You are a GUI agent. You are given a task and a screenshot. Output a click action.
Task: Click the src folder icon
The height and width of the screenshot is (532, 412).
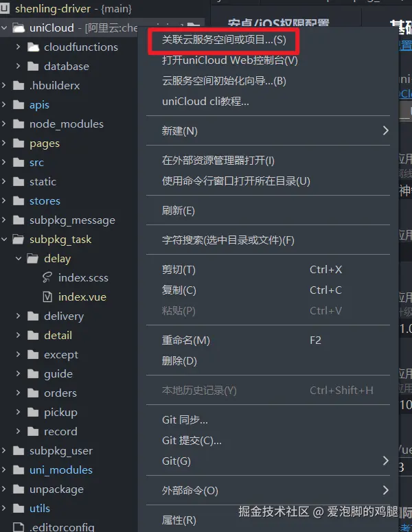pos(19,163)
